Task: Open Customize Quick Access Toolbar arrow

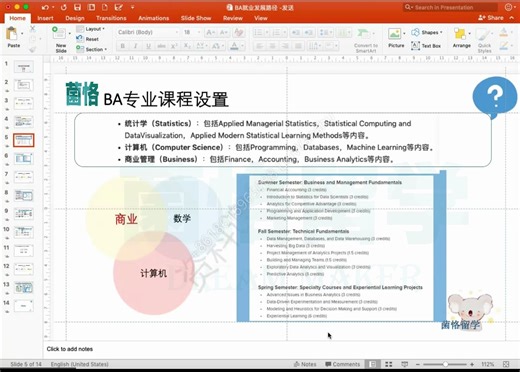Action: 132,7
